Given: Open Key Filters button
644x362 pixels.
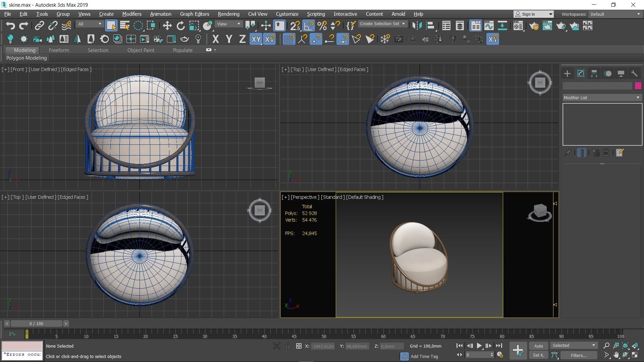Looking at the screenshot, I should (579, 355).
